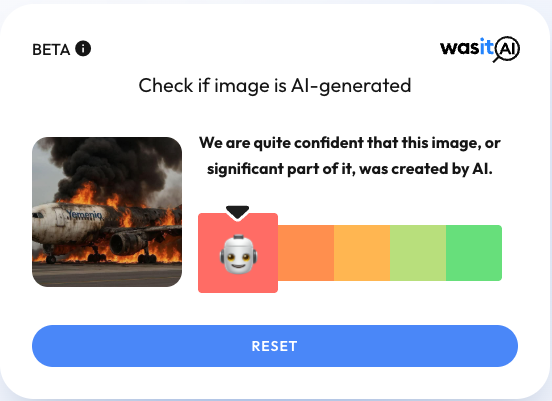Click the 'Check if image is AI-generated' heading
This screenshot has height=401, width=552.
point(275,86)
